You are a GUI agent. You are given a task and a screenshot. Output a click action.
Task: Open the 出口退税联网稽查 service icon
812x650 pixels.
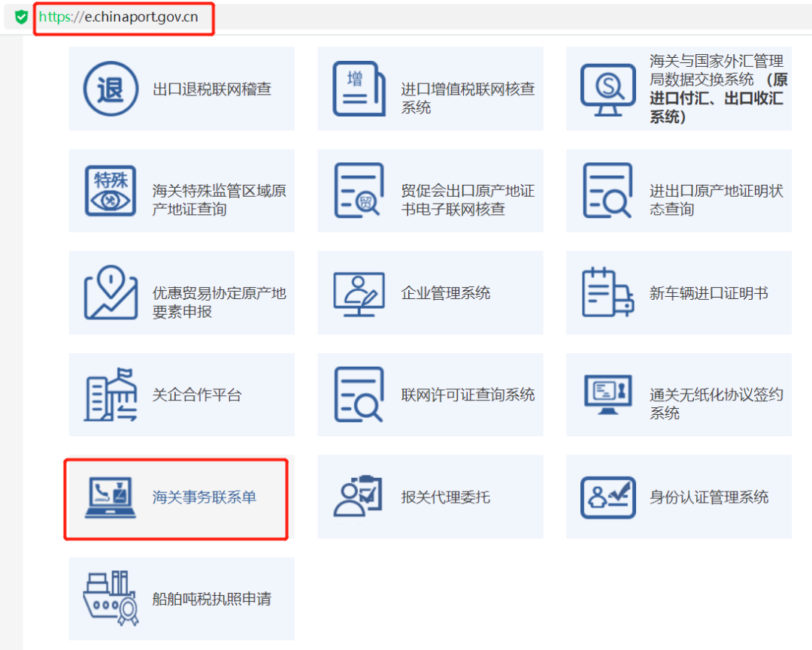tap(110, 88)
